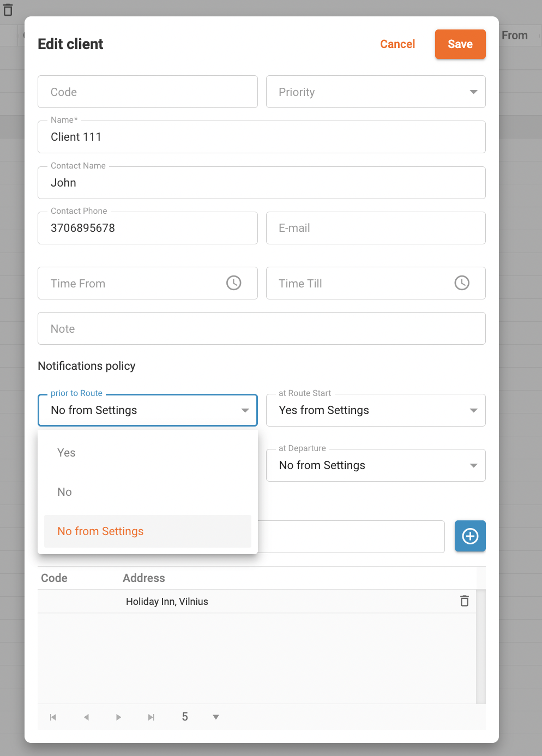The width and height of the screenshot is (542, 756).
Task: Open the page size dropdown showing 5
Action: tap(216, 717)
